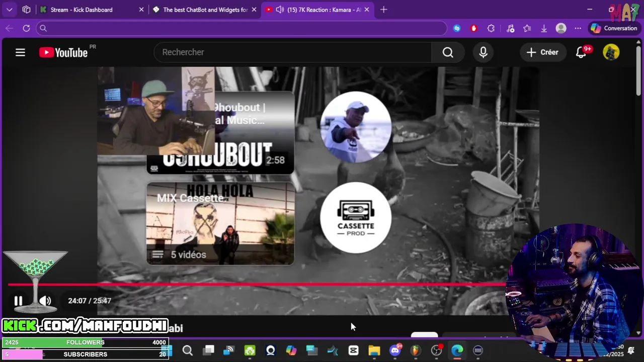Open FL Studio from the taskbar

(416, 350)
